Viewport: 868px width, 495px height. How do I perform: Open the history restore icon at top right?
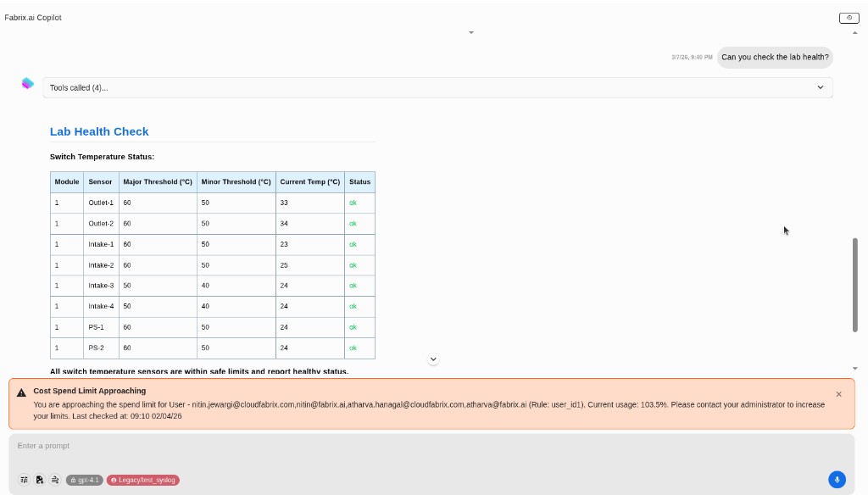(x=848, y=17)
